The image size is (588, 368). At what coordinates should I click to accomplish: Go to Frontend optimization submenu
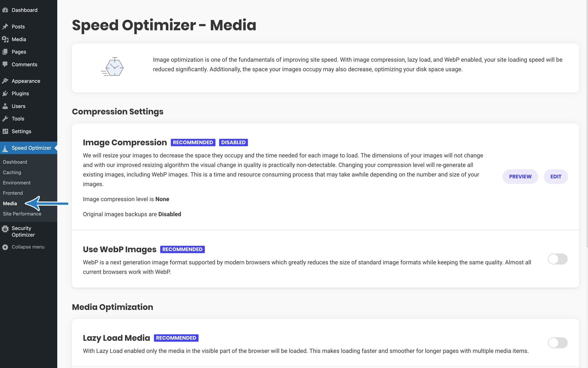pos(13,193)
